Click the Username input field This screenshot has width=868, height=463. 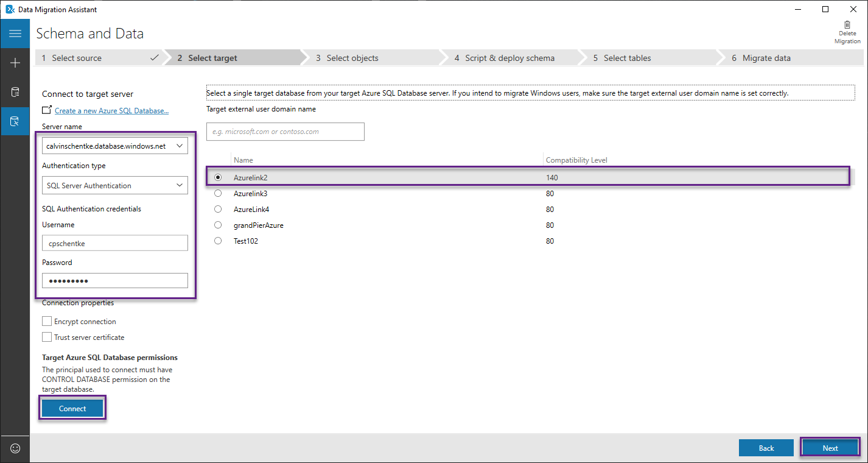point(115,242)
